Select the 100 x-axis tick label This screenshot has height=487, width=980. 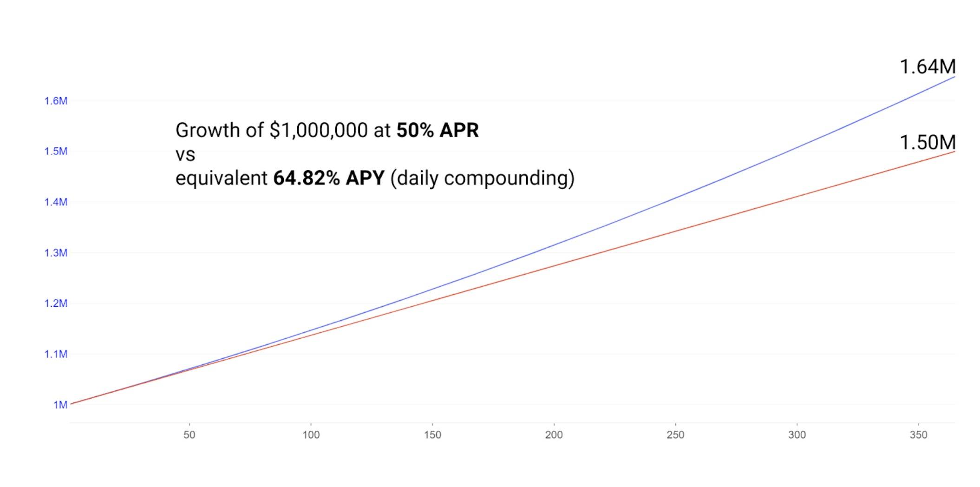(311, 435)
